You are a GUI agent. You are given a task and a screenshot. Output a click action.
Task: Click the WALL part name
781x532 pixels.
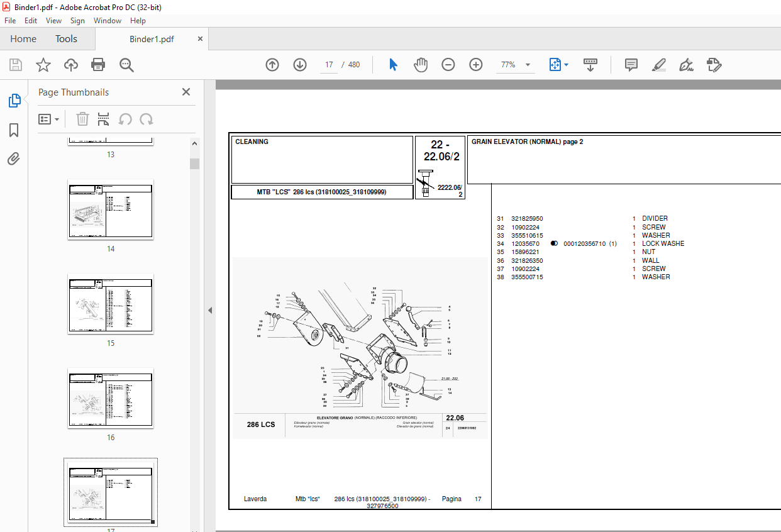[x=650, y=260]
